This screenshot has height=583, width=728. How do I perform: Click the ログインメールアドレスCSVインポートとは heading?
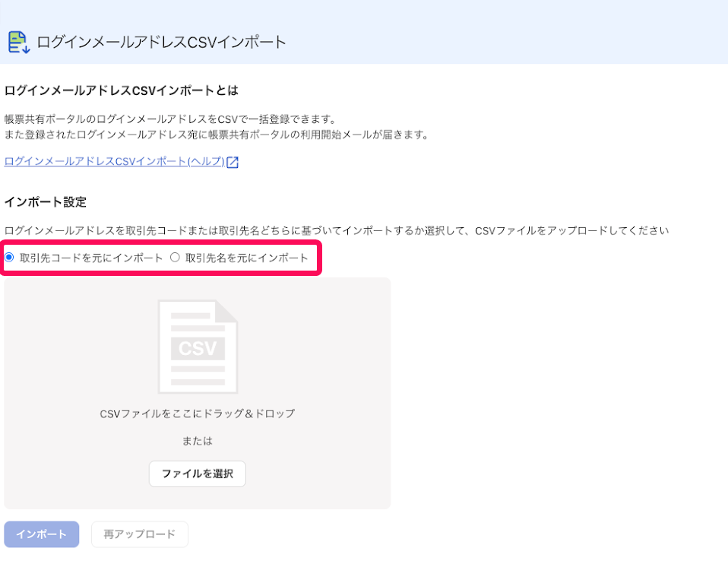tap(121, 90)
